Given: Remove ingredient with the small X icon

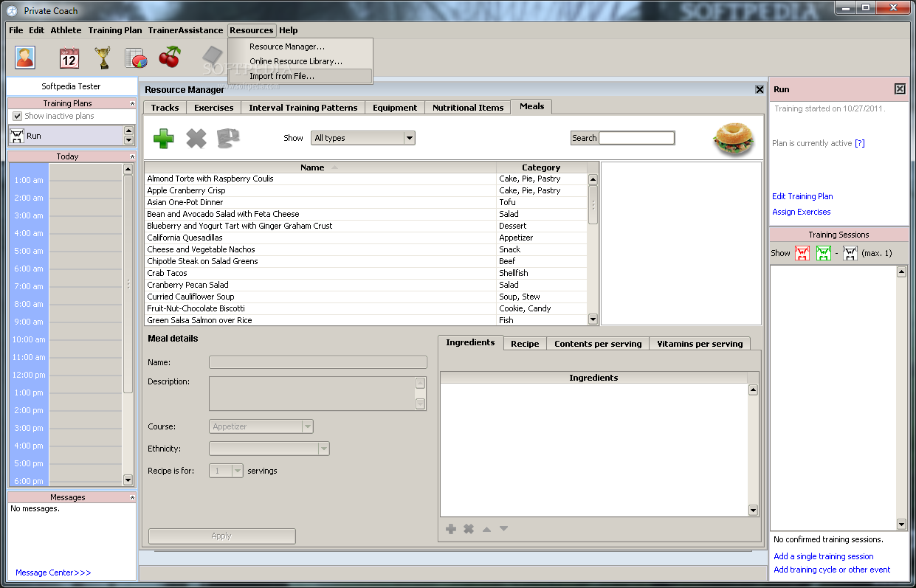Looking at the screenshot, I should pos(469,529).
